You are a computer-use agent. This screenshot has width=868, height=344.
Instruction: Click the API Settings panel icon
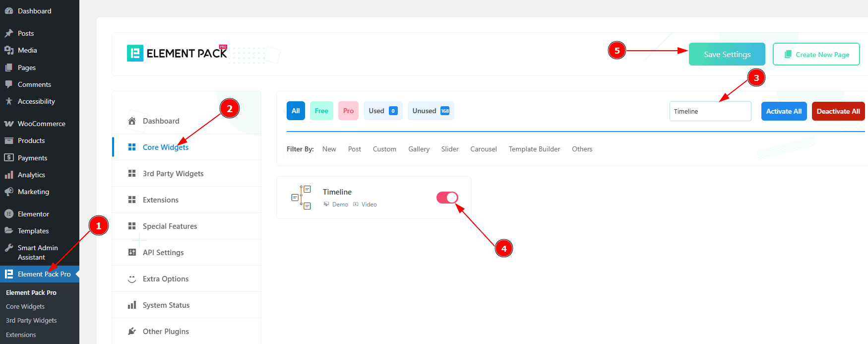132,252
